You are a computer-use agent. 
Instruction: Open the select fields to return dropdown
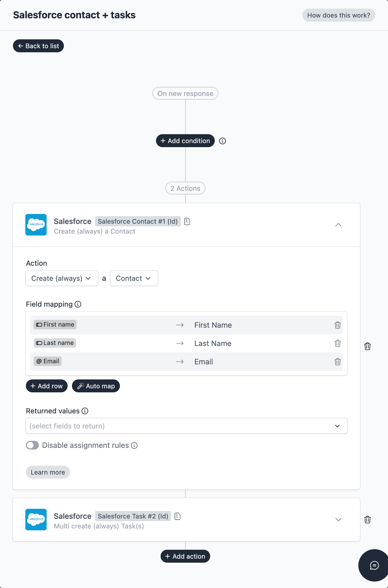point(186,426)
